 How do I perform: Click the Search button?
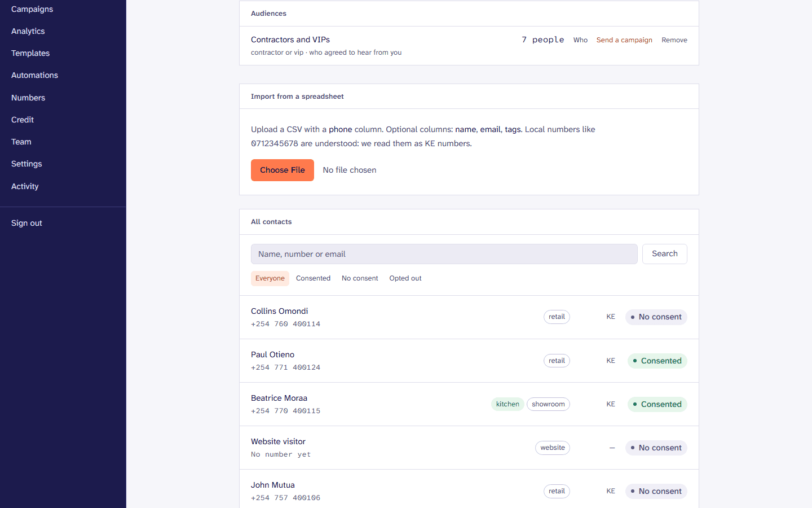[665, 254]
